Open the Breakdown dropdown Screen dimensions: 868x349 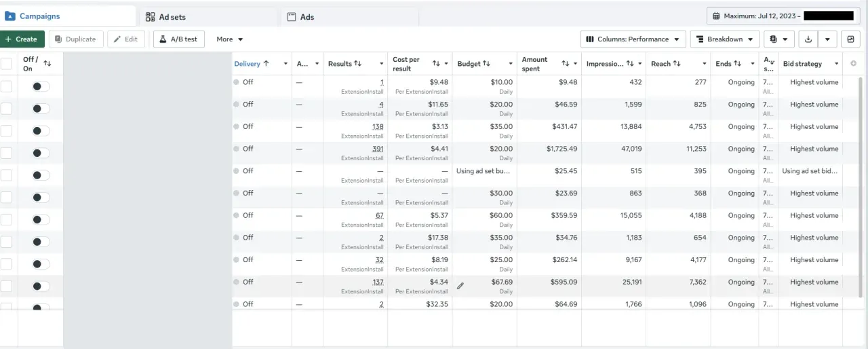coord(724,39)
